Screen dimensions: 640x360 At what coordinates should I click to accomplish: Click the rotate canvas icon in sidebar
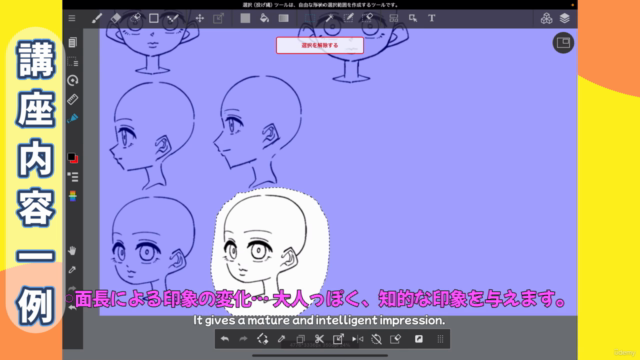73,80
